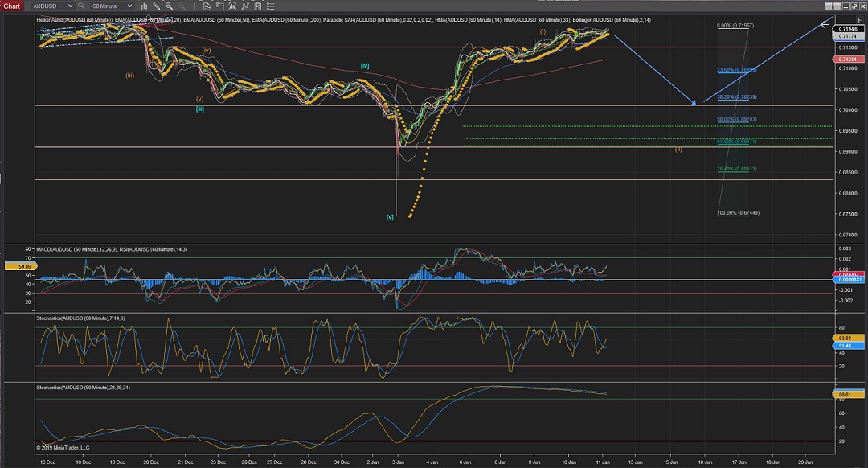Click the second gray window link square
Viewport: 868px width, 468px height.
837,6
